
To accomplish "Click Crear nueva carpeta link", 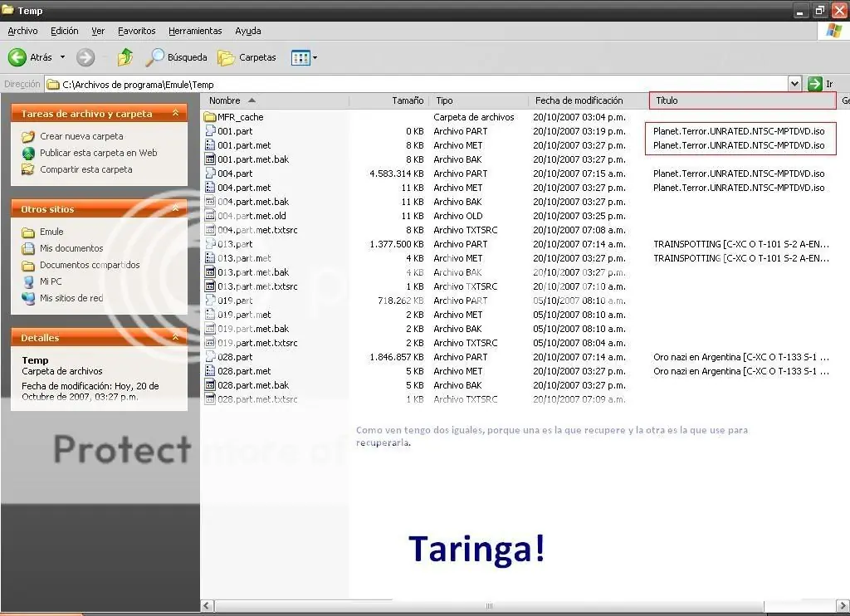I will tap(81, 136).
